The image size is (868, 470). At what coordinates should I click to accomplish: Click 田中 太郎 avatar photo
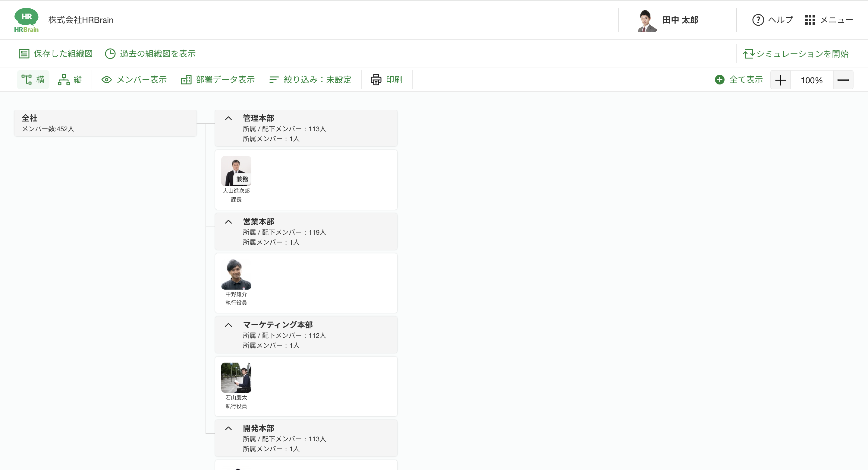coord(647,20)
